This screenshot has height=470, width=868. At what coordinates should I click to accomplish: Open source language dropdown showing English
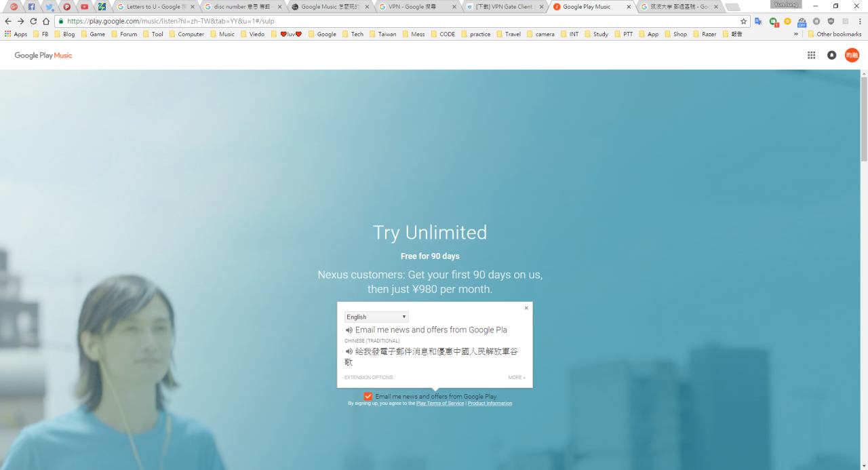point(376,317)
